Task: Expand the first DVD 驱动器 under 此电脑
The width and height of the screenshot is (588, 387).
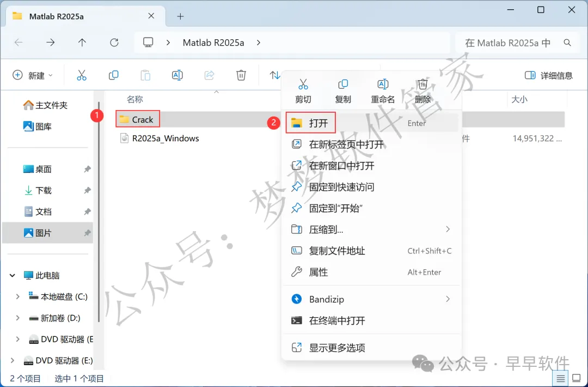Action: pyautogui.click(x=17, y=340)
